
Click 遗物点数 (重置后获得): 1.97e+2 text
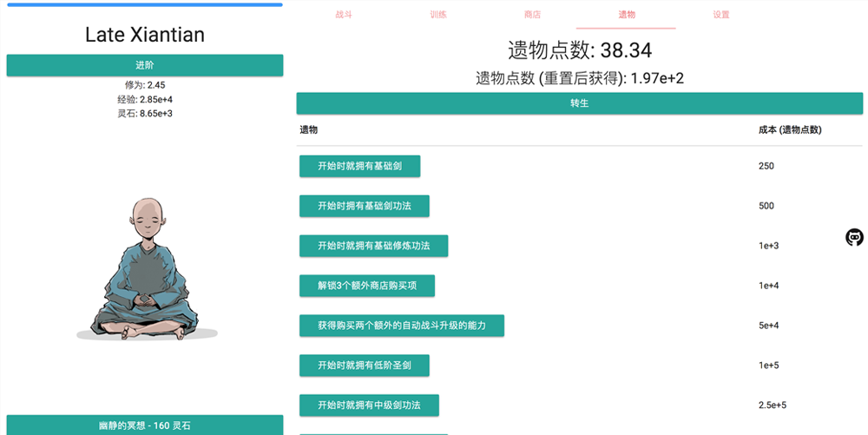pyautogui.click(x=580, y=78)
